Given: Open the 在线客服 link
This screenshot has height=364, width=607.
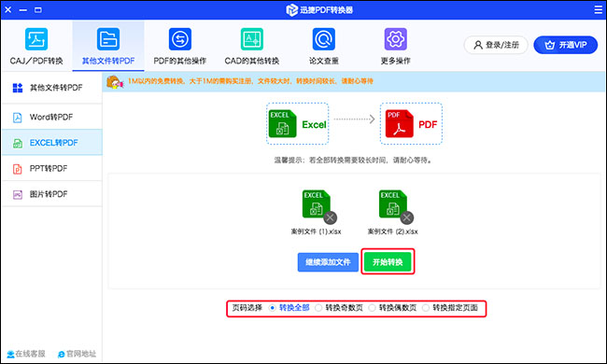Looking at the screenshot, I should pyautogui.click(x=26, y=354).
